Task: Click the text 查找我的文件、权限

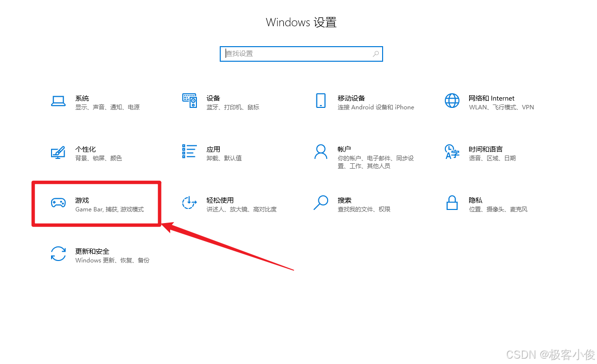Action: point(364,209)
